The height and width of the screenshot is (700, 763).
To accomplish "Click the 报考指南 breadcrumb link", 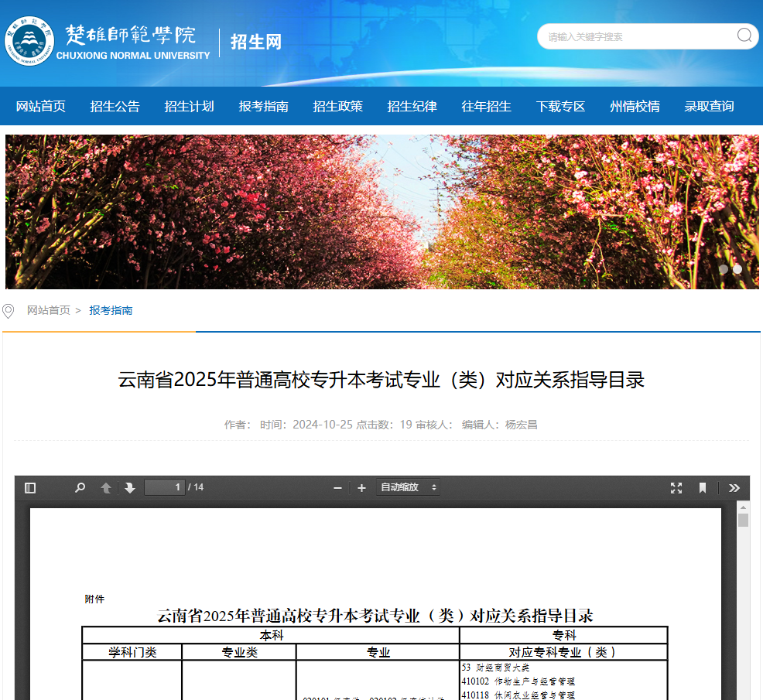I will 111,310.
